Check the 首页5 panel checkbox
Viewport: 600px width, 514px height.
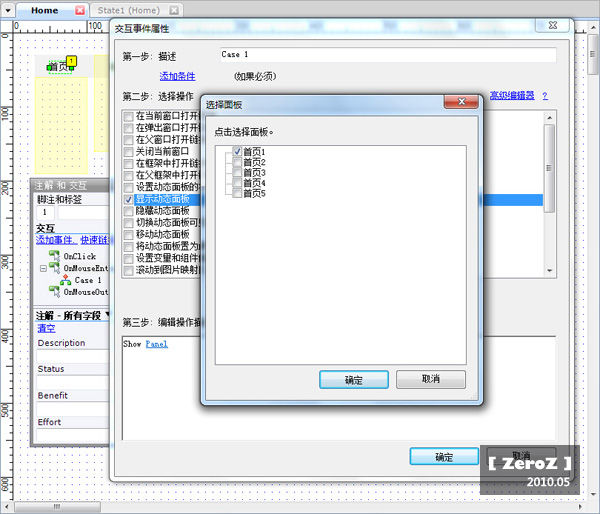(237, 193)
